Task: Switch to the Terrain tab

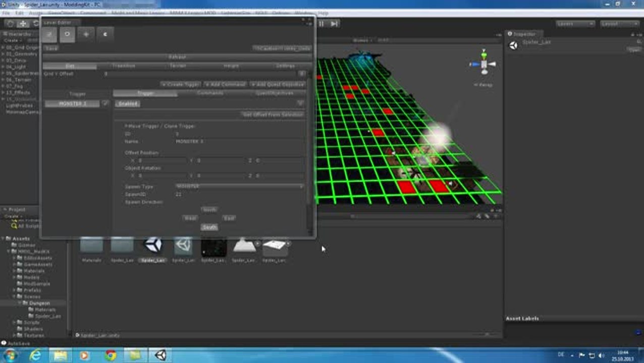Action: 178,66
